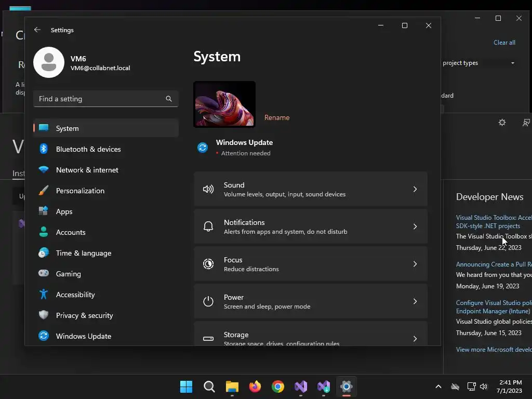Switch to Visual Studio on the taskbar

pyautogui.click(x=301, y=387)
